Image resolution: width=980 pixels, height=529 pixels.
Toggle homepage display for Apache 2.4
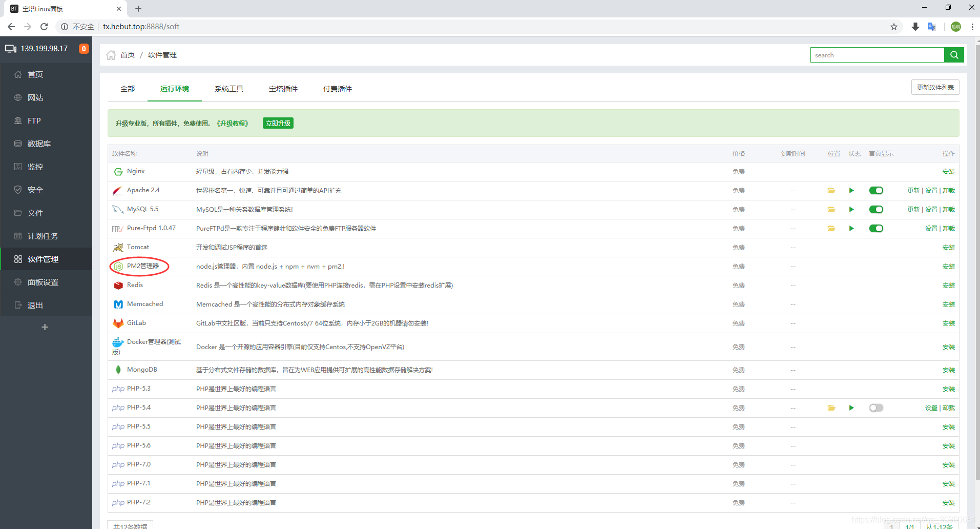(x=876, y=191)
